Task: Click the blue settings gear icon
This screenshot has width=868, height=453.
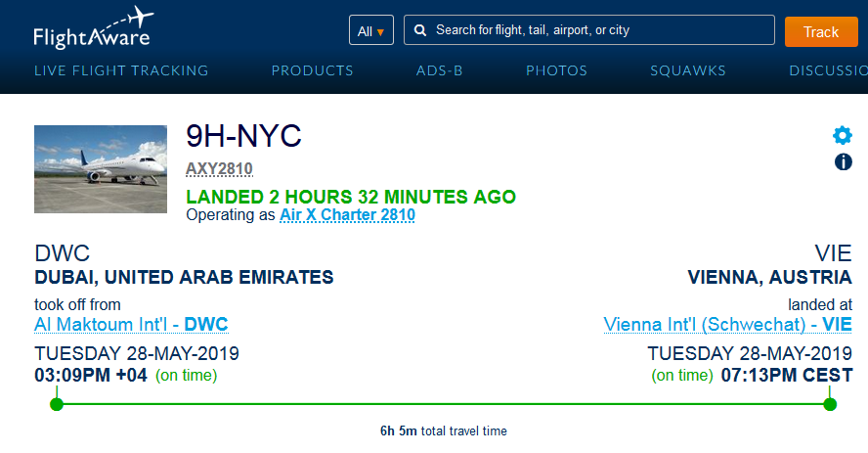Action: [x=842, y=136]
